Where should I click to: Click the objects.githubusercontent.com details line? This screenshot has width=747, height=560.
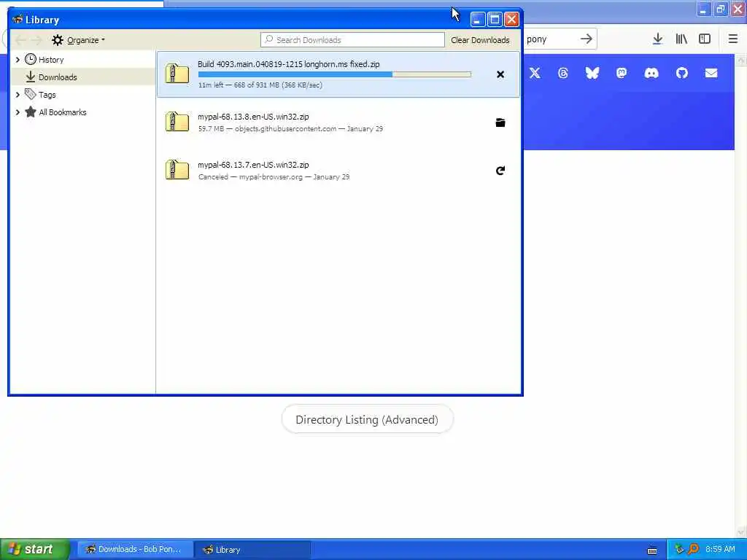(290, 128)
